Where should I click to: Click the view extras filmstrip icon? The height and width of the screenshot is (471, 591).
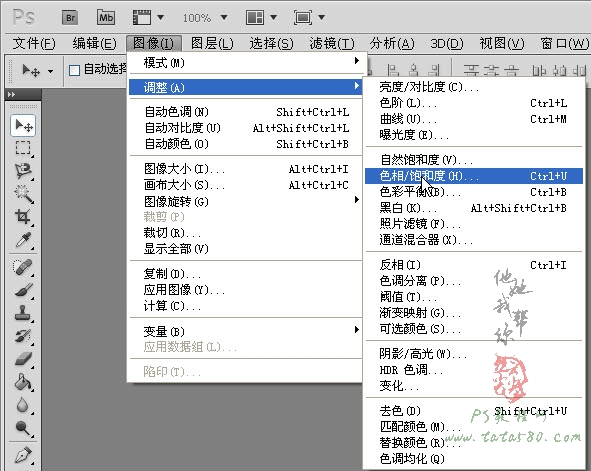pos(142,18)
